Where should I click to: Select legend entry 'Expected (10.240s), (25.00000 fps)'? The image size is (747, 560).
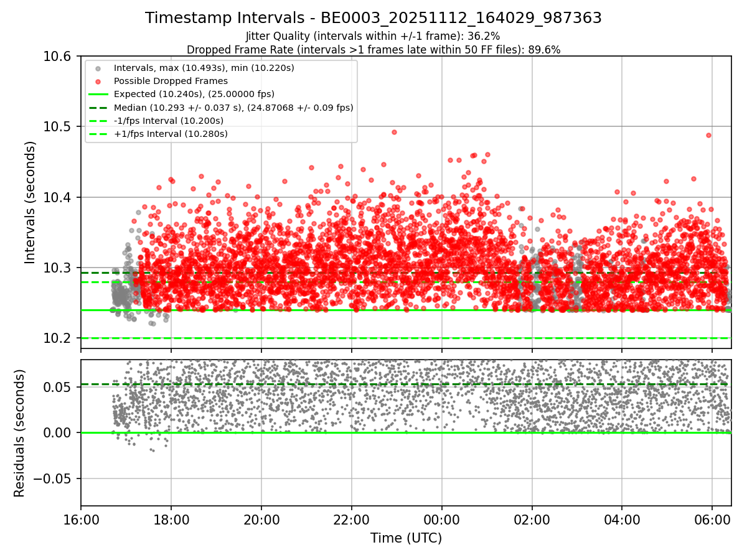pyautogui.click(x=194, y=94)
